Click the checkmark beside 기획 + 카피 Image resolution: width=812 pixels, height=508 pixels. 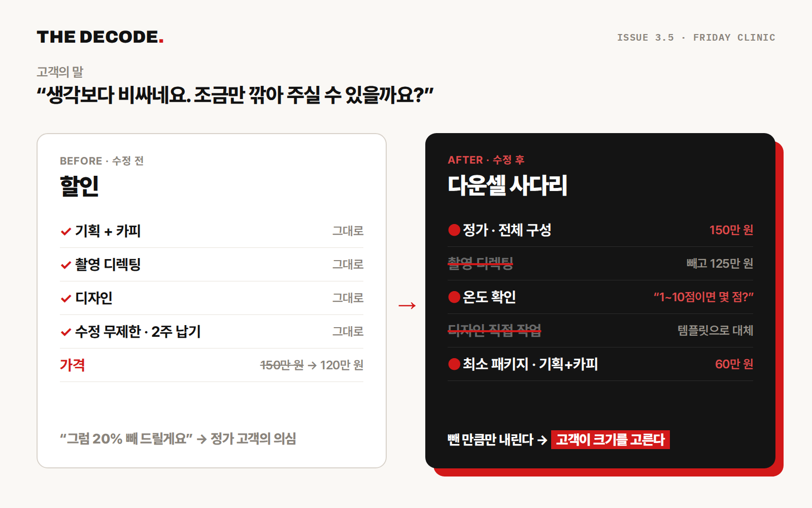pyautogui.click(x=65, y=232)
